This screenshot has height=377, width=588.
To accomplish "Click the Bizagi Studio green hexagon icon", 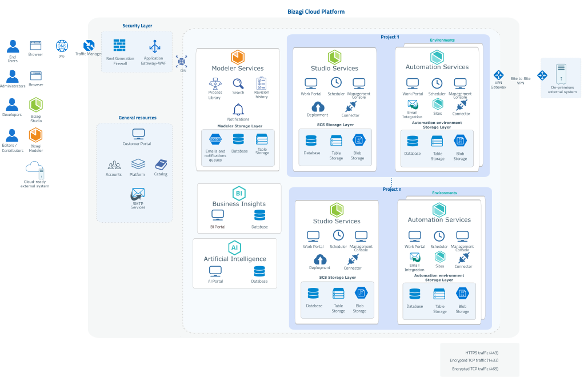I will click(36, 105).
